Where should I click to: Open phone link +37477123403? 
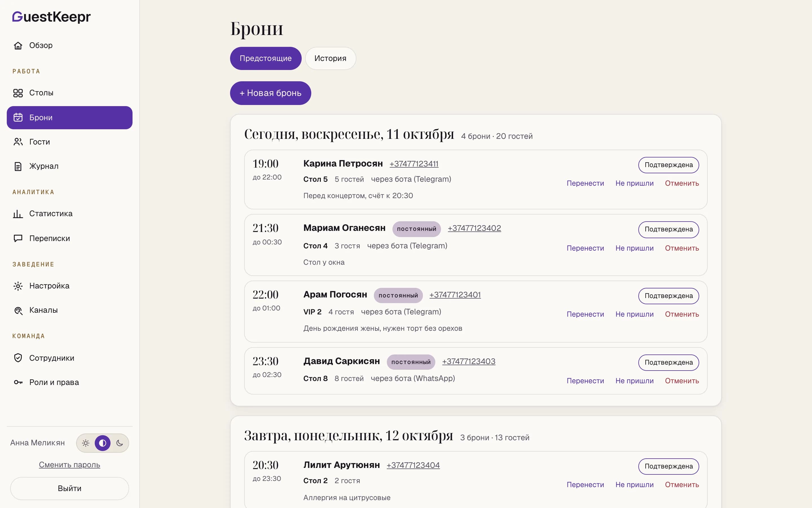click(x=468, y=362)
